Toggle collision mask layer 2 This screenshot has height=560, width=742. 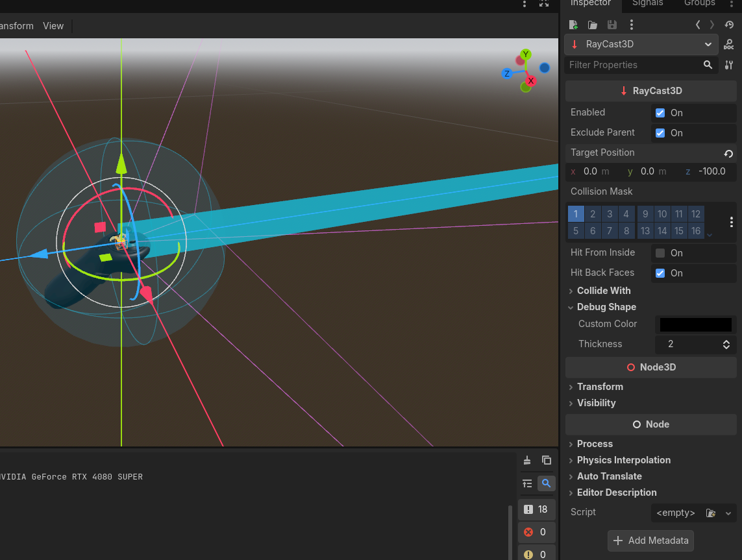pyautogui.click(x=593, y=214)
